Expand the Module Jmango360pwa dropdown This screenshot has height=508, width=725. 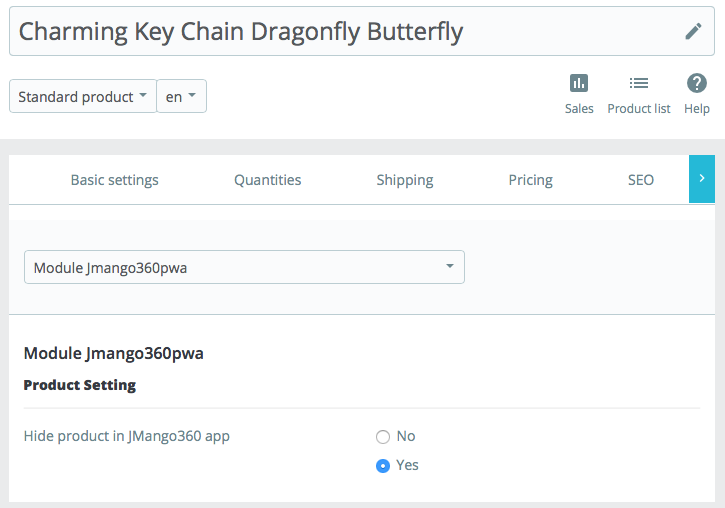[x=244, y=267]
